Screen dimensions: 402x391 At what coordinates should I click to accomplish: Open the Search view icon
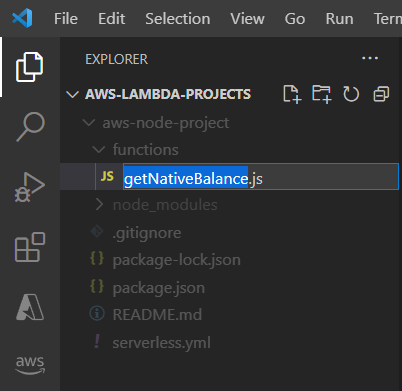(x=30, y=127)
